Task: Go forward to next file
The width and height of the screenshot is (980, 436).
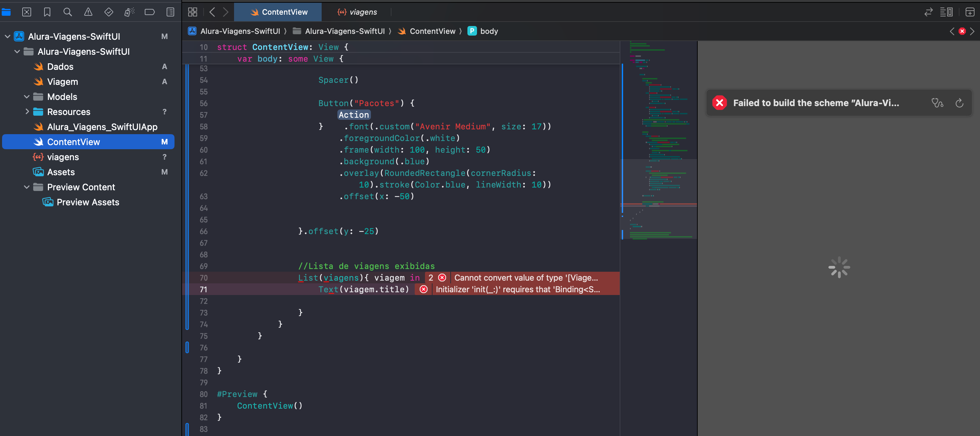Action: click(x=226, y=12)
